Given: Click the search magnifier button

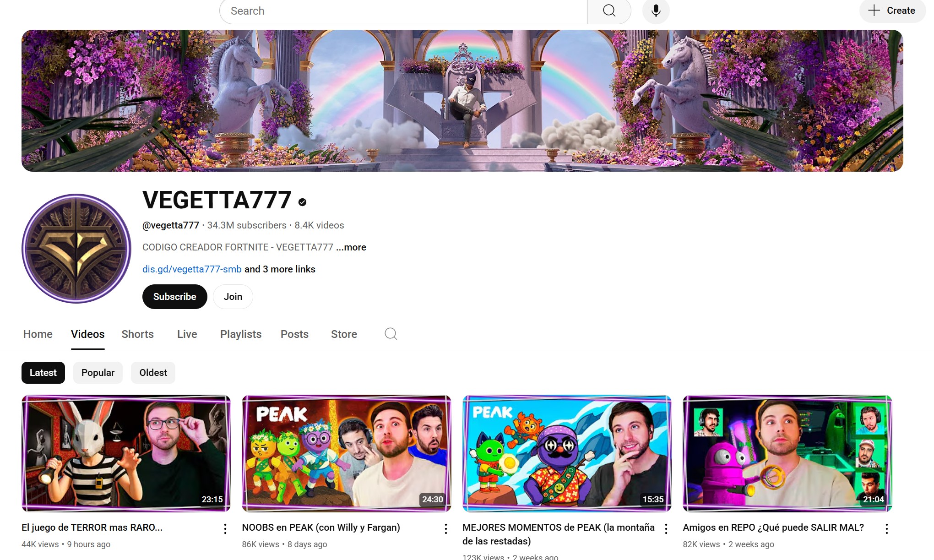Looking at the screenshot, I should 609,11.
